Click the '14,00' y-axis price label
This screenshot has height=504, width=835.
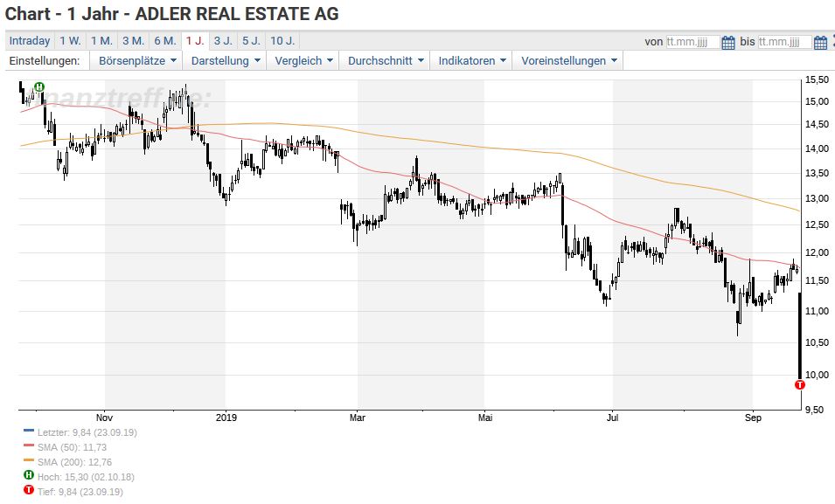click(x=817, y=149)
